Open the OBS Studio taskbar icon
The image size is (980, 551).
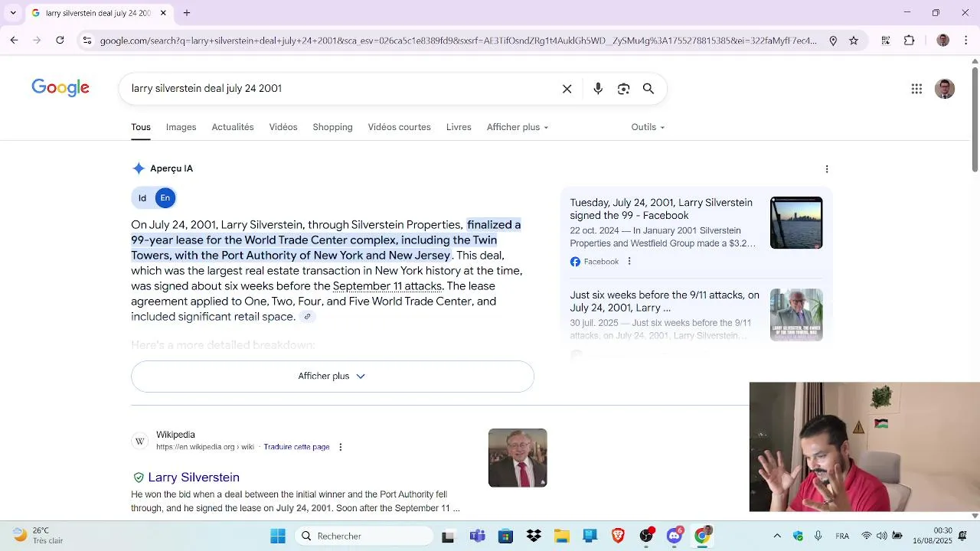tap(646, 536)
